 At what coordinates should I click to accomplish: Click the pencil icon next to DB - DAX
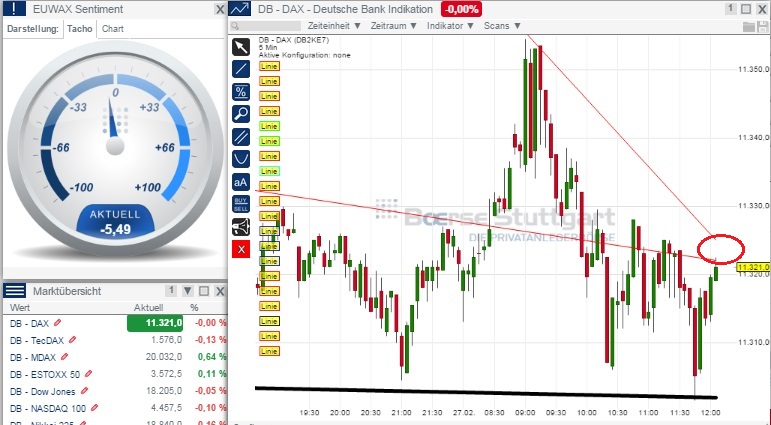coord(58,323)
